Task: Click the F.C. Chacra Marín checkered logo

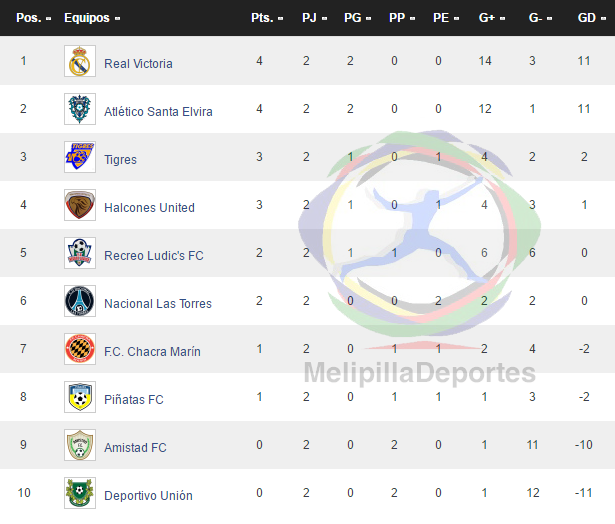Action: point(80,349)
